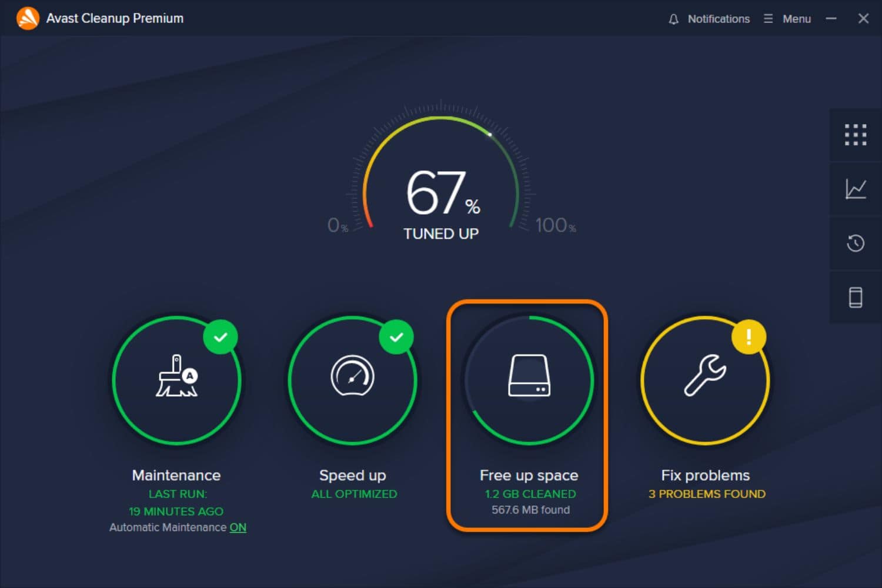Viewport: 882px width, 588px height.
Task: Minimize the Avast Cleanup window
Action: tap(831, 19)
